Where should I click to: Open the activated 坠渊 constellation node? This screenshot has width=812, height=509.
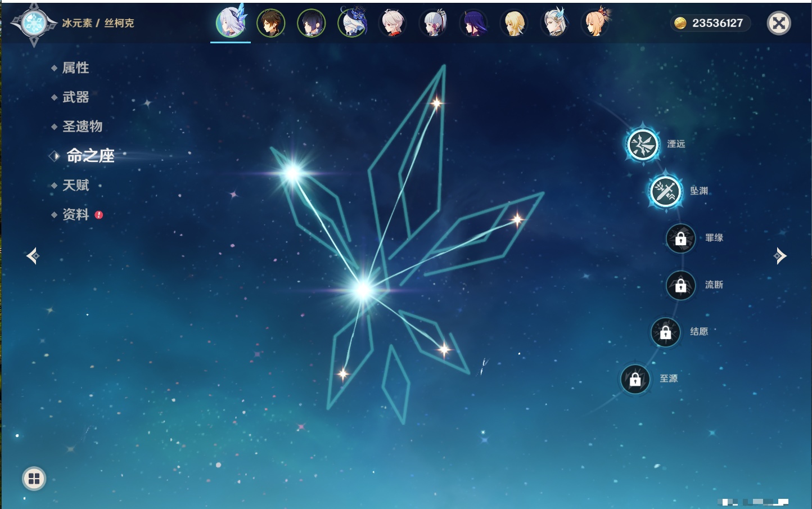[665, 191]
